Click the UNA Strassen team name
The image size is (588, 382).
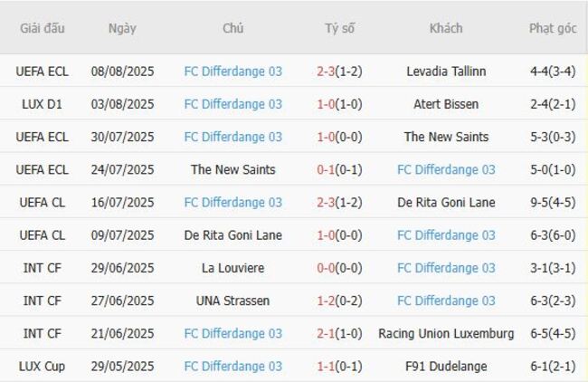coord(232,301)
